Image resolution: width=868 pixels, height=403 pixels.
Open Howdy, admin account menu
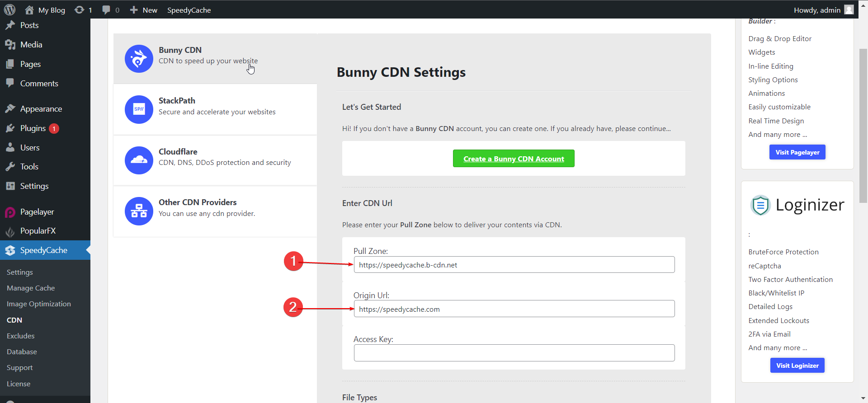pos(824,10)
